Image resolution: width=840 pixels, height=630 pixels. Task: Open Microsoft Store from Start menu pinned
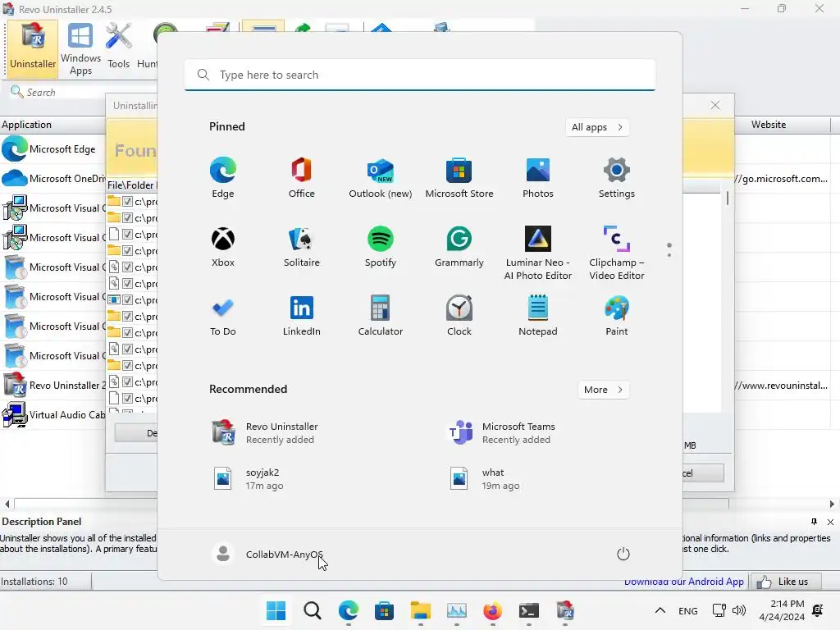coord(459,178)
